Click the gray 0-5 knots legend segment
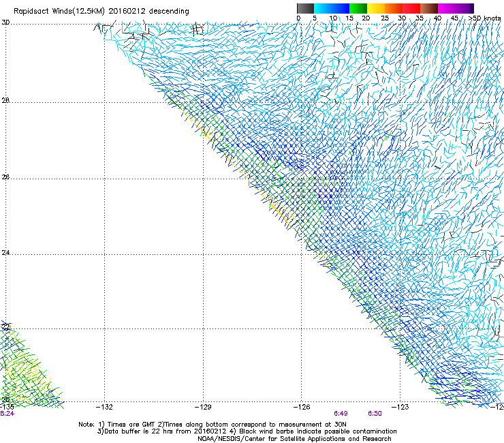Image resolution: width=504 pixels, height=443 pixels. [305, 8]
